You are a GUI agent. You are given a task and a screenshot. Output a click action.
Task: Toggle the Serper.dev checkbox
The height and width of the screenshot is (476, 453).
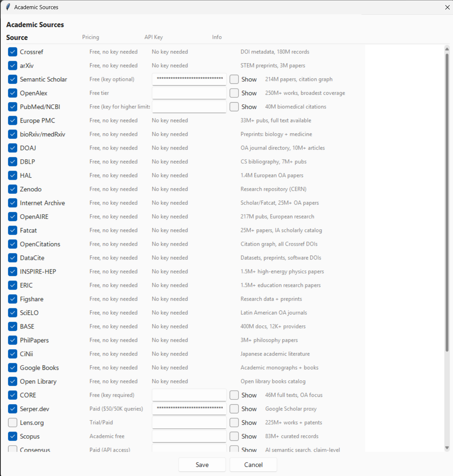click(x=12, y=409)
